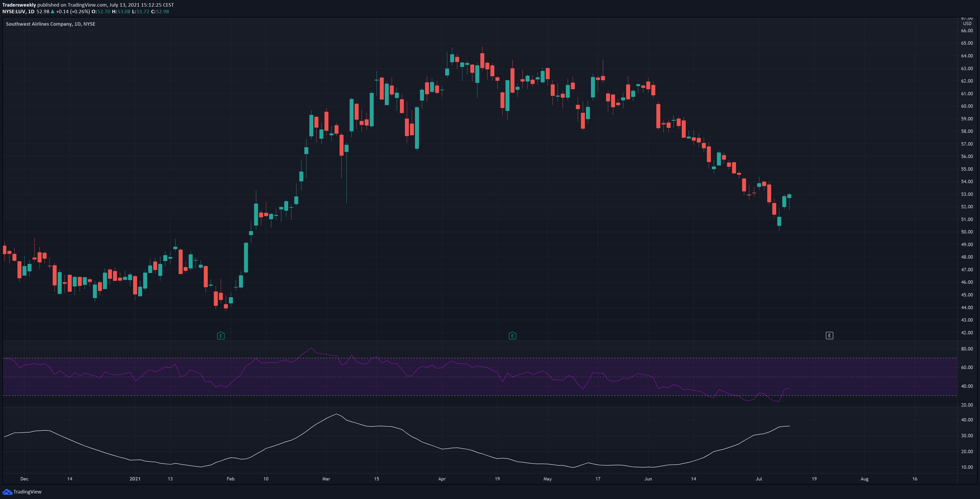Click the Aug label on time axis
This screenshot has height=499, width=980.
pyautogui.click(x=864, y=479)
